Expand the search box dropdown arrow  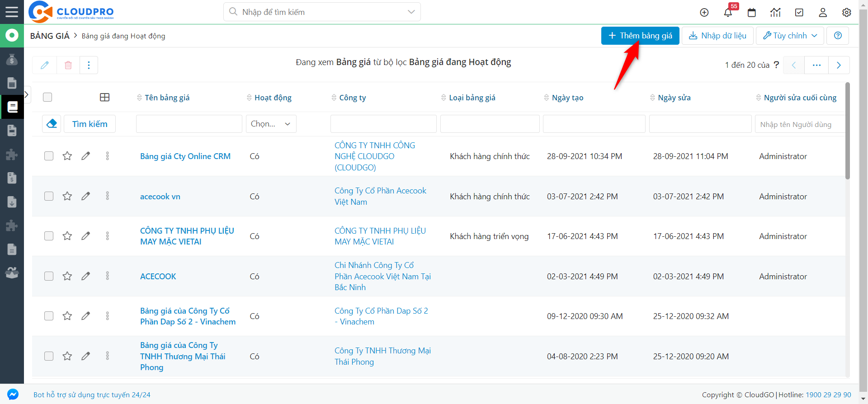click(x=411, y=12)
